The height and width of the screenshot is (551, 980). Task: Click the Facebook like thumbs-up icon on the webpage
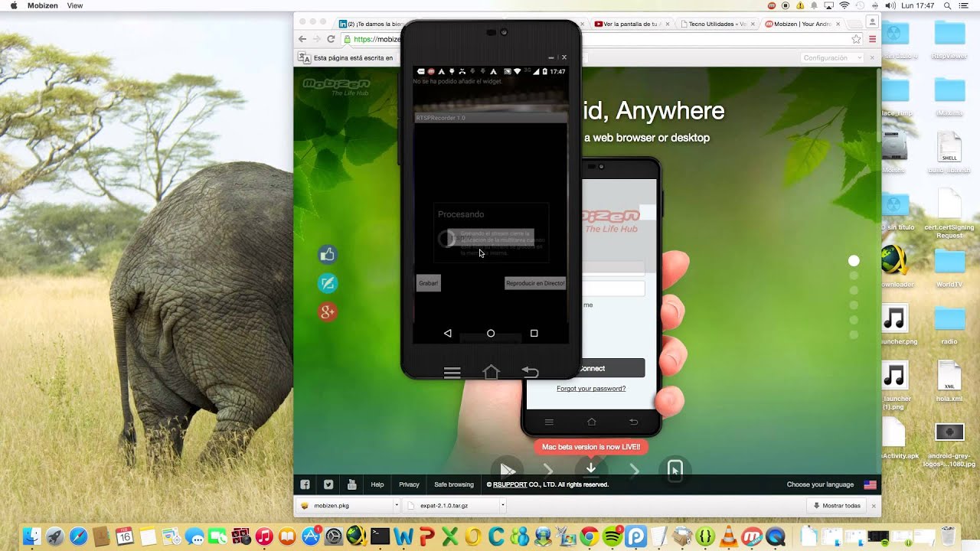(x=328, y=255)
